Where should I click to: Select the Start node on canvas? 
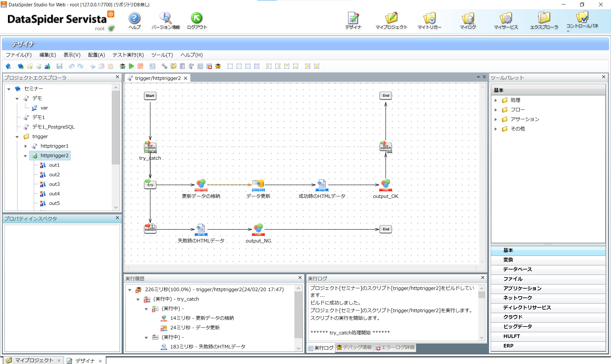(x=150, y=96)
